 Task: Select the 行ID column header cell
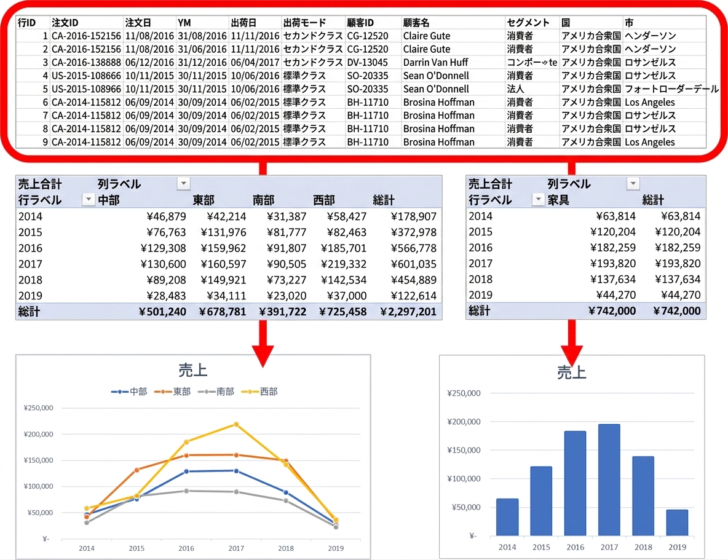click(x=33, y=23)
